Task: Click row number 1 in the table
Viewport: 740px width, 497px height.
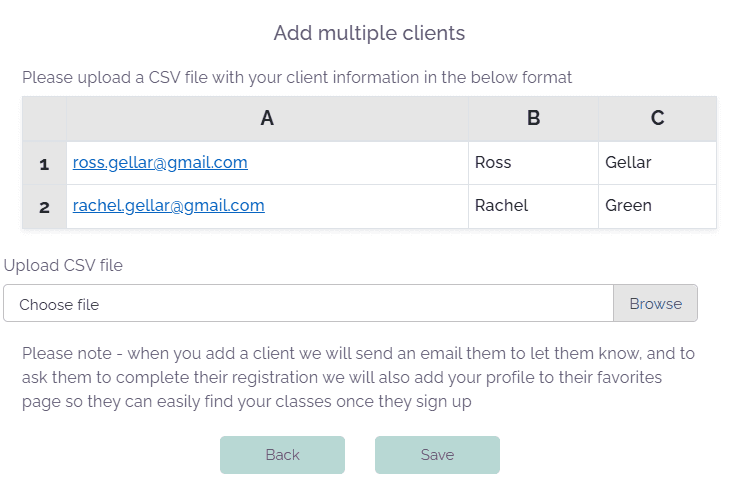Action: coord(44,163)
